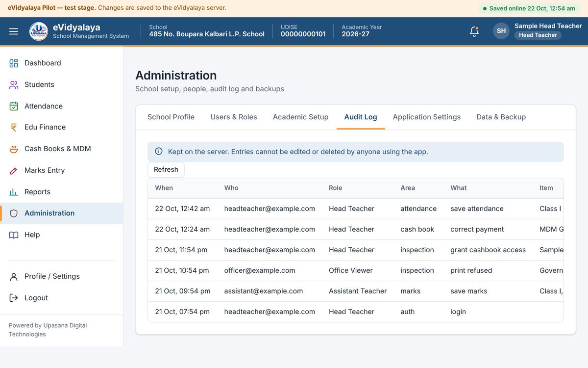Click the school name 485 No. Boupara Kalbari

click(207, 34)
